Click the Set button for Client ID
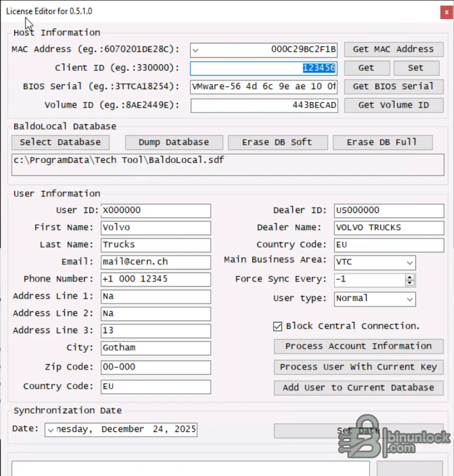The width and height of the screenshot is (454, 476). click(416, 68)
